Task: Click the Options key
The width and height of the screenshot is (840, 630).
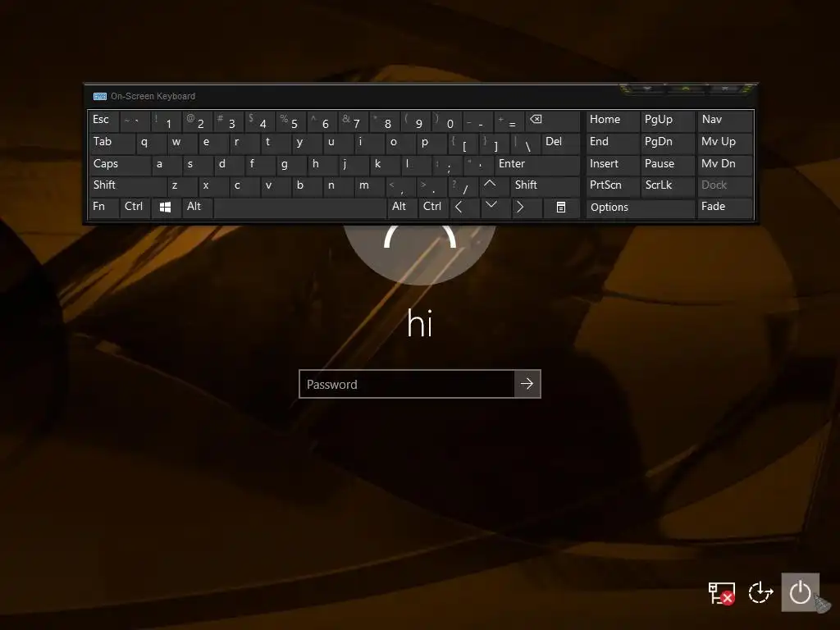Action: click(x=640, y=208)
